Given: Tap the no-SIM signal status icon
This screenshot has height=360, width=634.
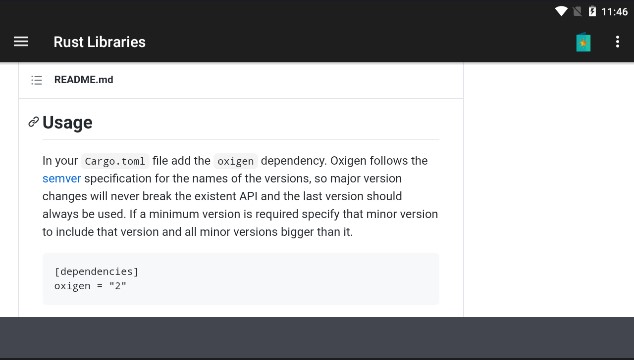Looking at the screenshot, I should pos(577,11).
